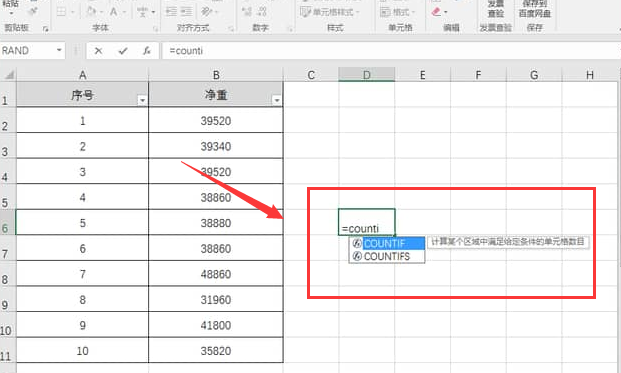
Task: Open alignment group dialog launcher
Action: coord(231,29)
